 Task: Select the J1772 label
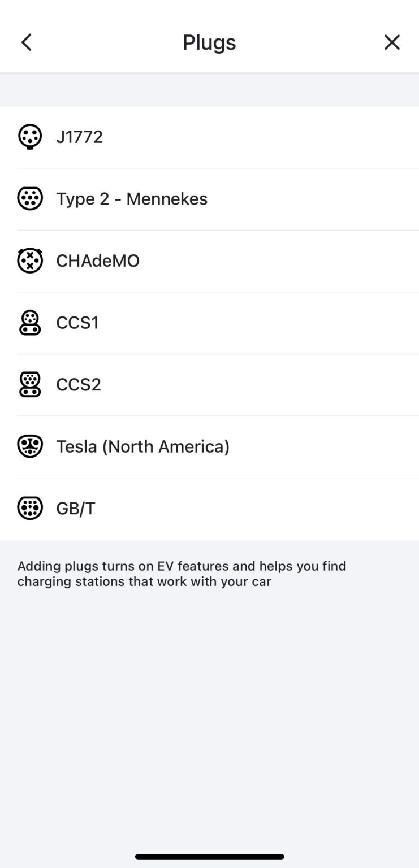coord(79,137)
